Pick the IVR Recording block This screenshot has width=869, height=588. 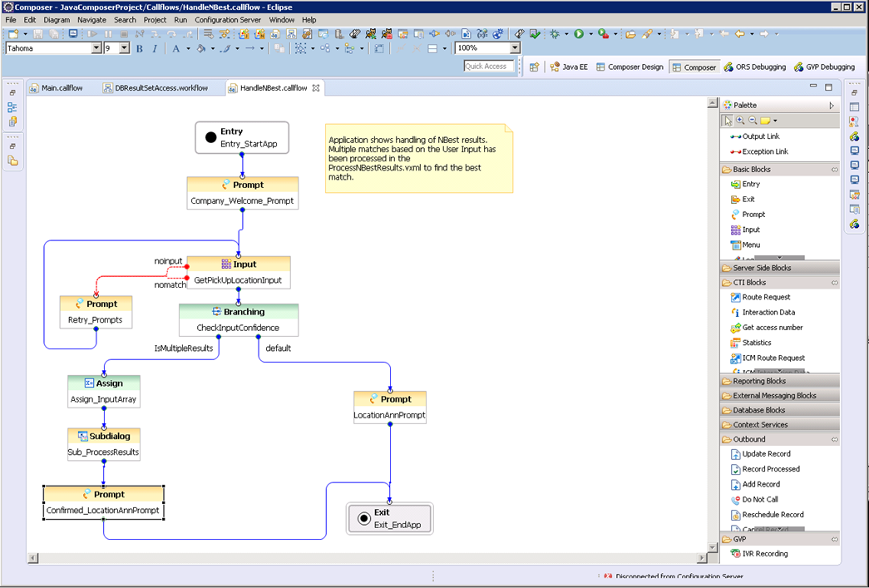click(x=764, y=553)
